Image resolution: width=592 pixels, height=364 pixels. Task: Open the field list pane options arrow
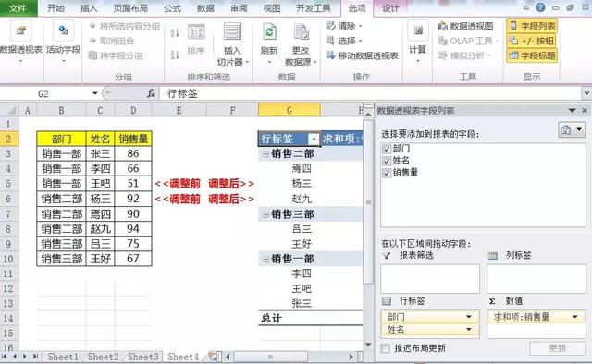pyautogui.click(x=573, y=111)
